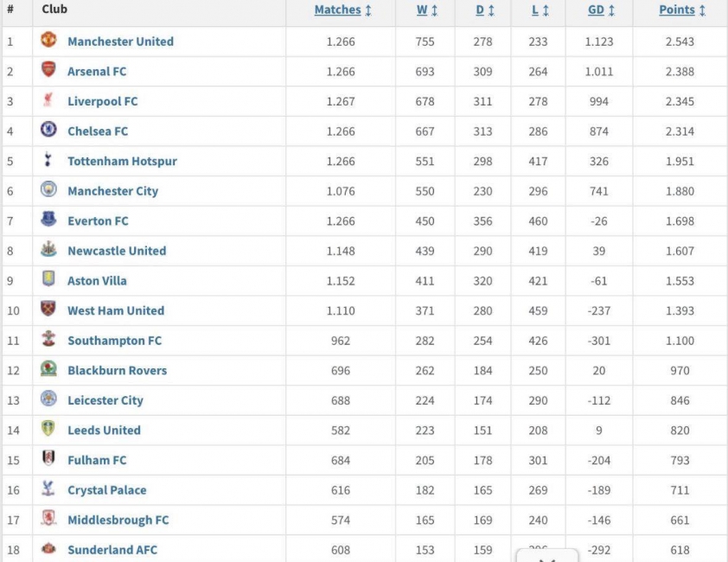Click the Manchester City crest icon
This screenshot has height=562, width=728.
pyautogui.click(x=48, y=189)
